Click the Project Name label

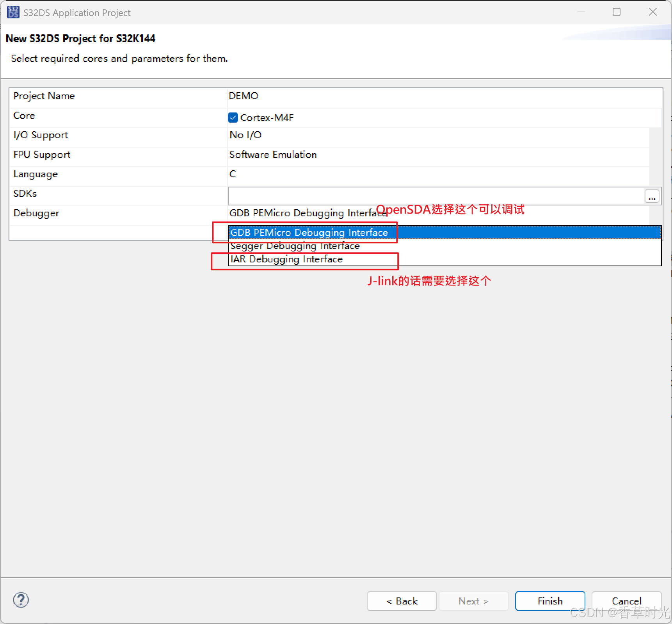(44, 96)
